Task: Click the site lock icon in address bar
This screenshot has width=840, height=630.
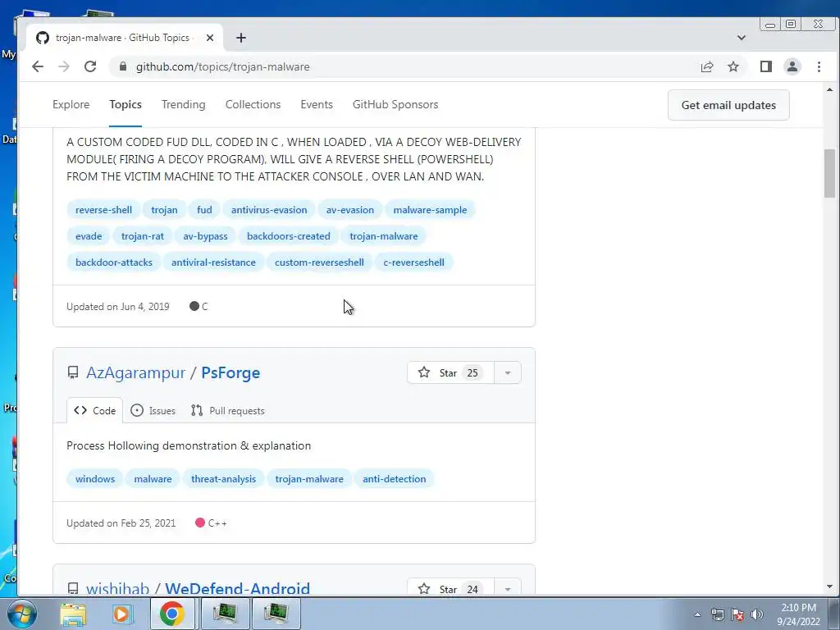Action: (123, 66)
